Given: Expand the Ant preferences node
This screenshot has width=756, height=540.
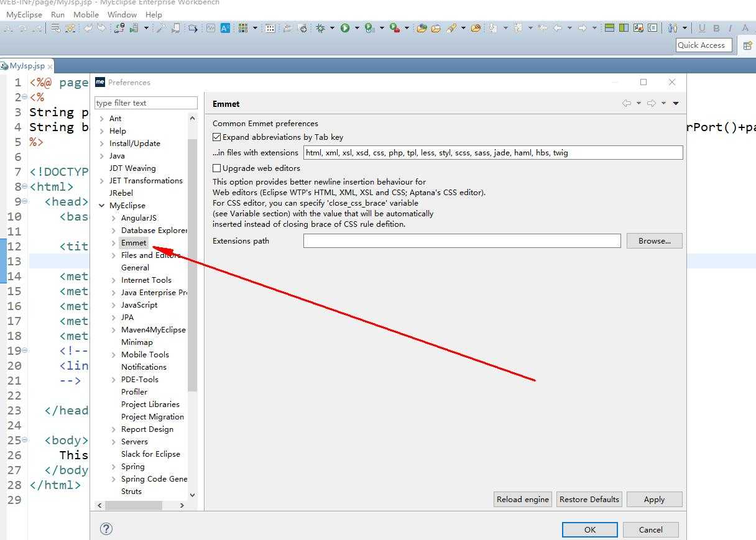Looking at the screenshot, I should (x=102, y=118).
